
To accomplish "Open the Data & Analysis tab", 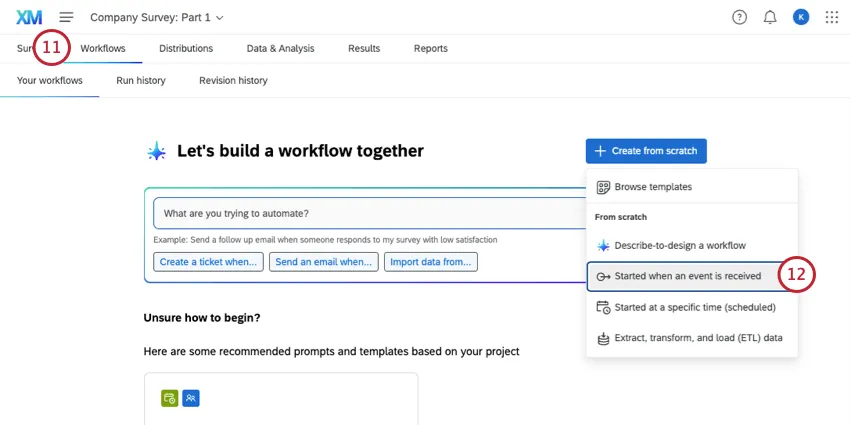I will click(280, 48).
